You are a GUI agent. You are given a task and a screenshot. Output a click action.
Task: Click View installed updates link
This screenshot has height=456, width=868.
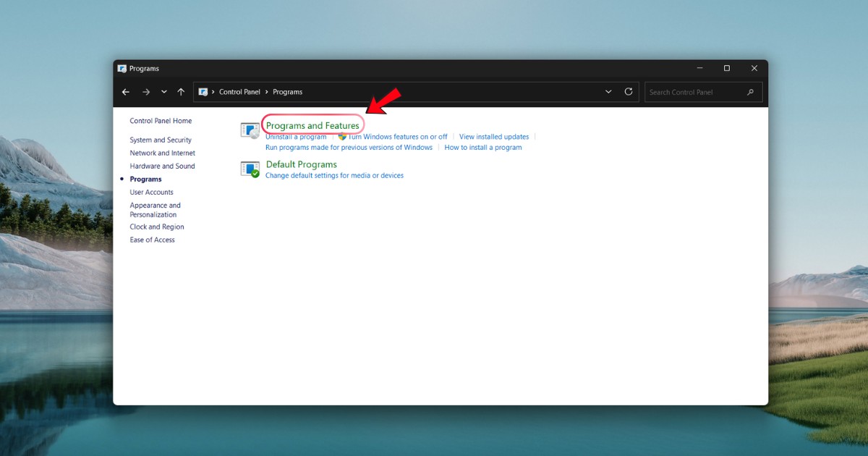coord(494,137)
